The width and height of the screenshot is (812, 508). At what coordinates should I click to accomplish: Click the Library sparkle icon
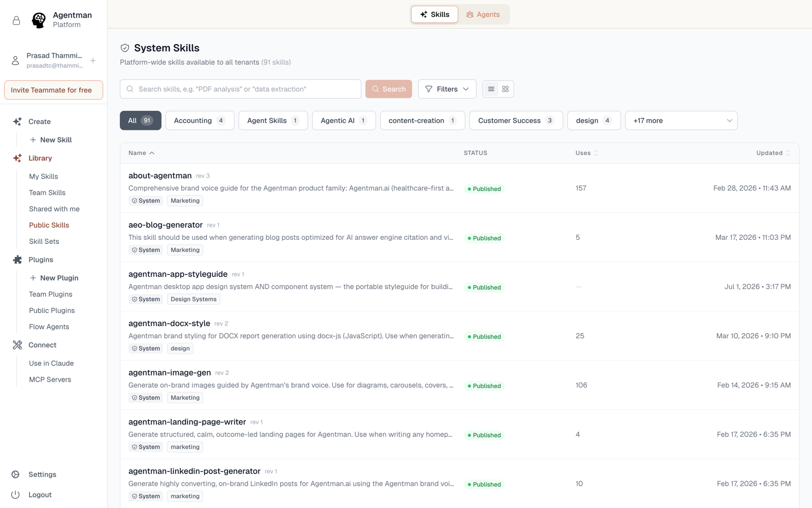tap(17, 158)
